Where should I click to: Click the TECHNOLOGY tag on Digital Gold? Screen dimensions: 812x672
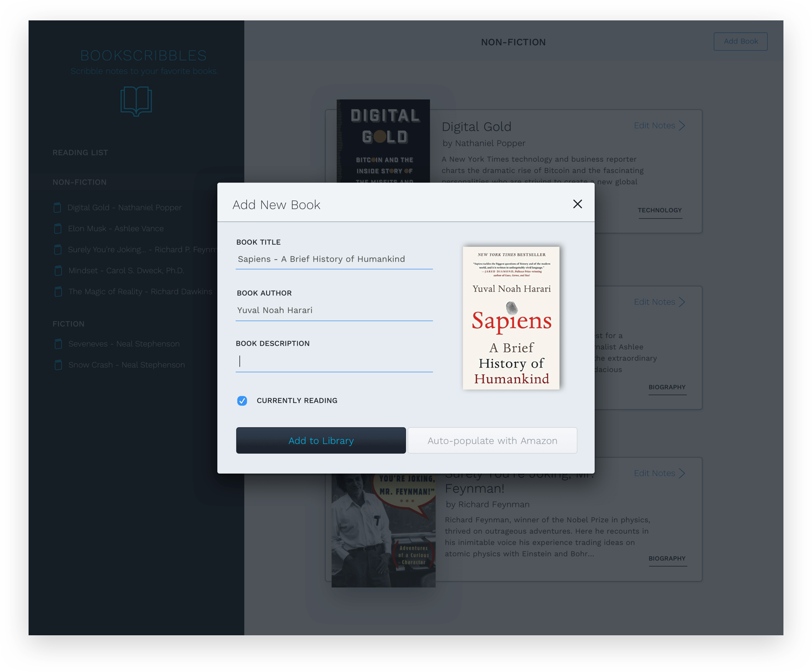(659, 210)
